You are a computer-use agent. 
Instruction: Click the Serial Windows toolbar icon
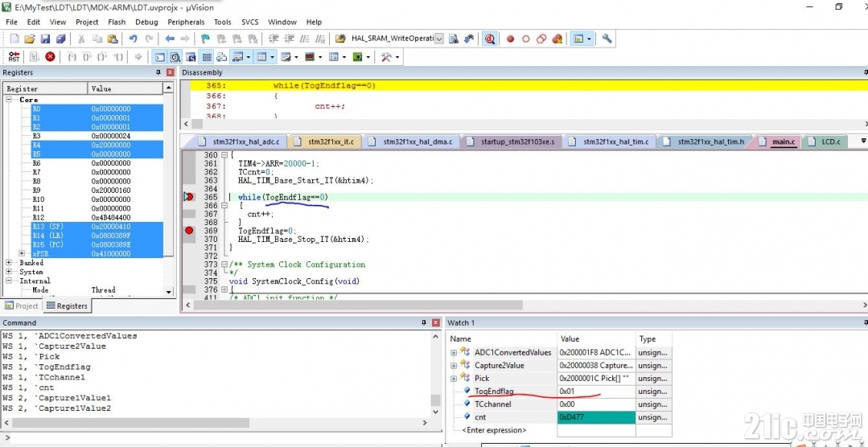pyautogui.click(x=286, y=56)
